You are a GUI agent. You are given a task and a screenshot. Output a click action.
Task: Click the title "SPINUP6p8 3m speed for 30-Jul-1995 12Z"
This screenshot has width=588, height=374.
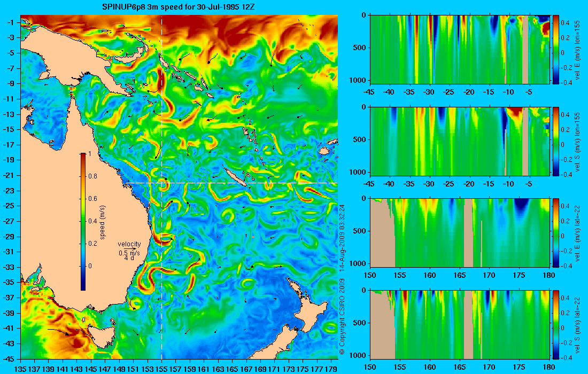(x=179, y=7)
